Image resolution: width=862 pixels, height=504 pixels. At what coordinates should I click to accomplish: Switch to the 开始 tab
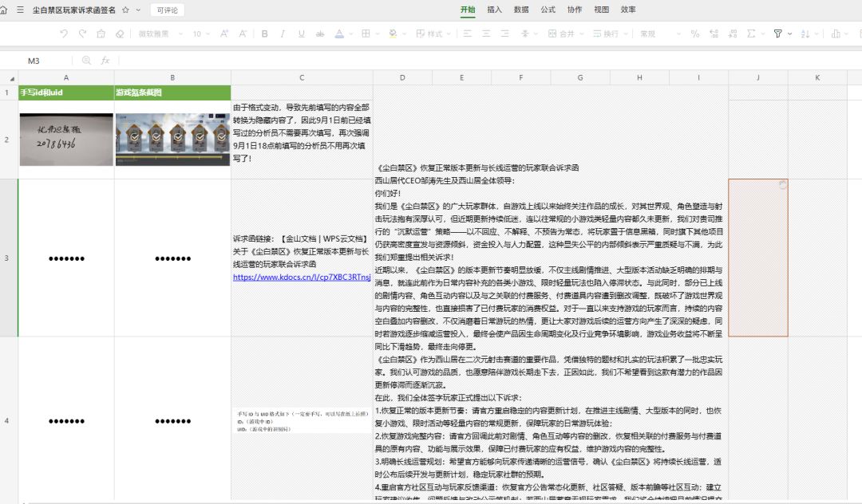(468, 10)
